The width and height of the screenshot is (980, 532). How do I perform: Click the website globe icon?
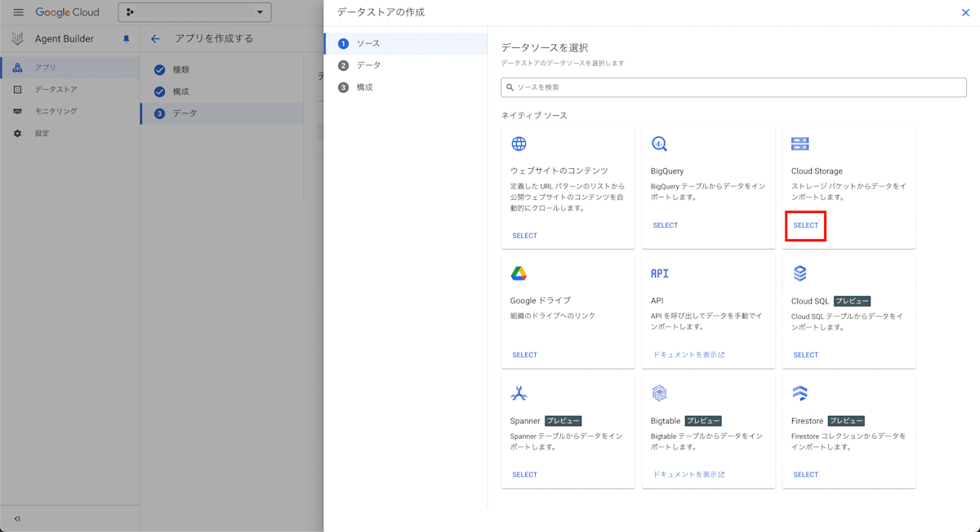[x=519, y=144]
